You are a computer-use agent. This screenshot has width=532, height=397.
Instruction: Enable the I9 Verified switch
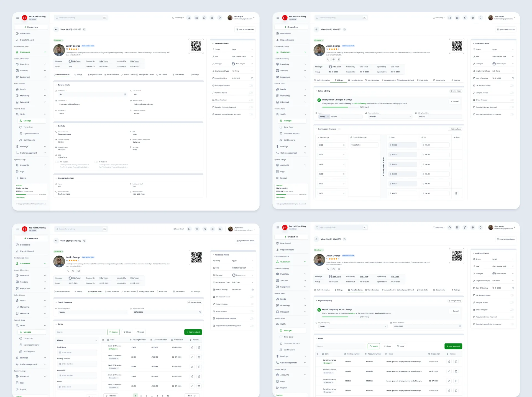click(96, 162)
